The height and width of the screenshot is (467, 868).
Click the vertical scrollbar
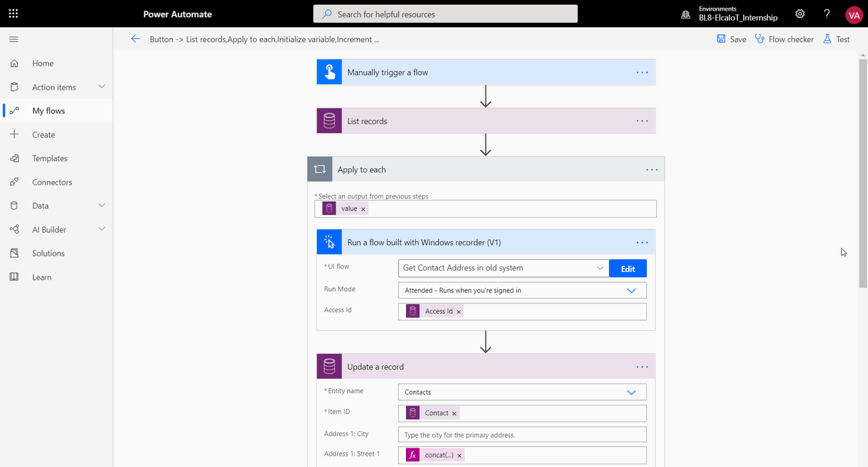862,174
